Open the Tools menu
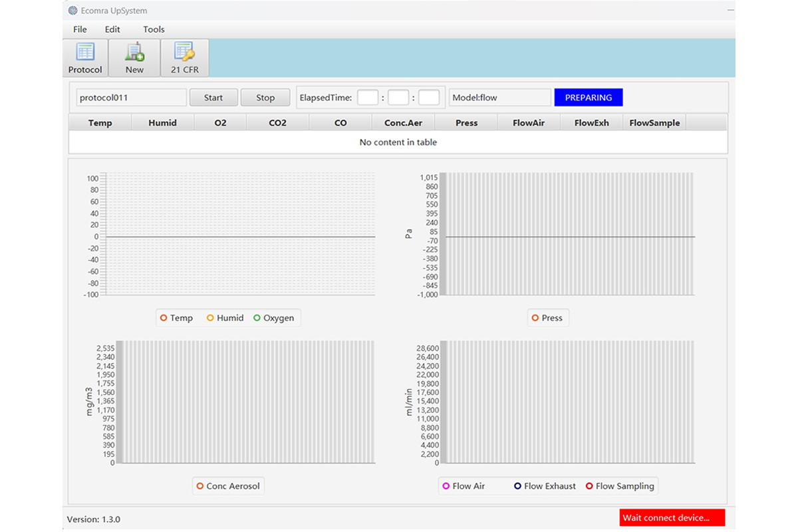This screenshot has height=532, width=798. 154,29
